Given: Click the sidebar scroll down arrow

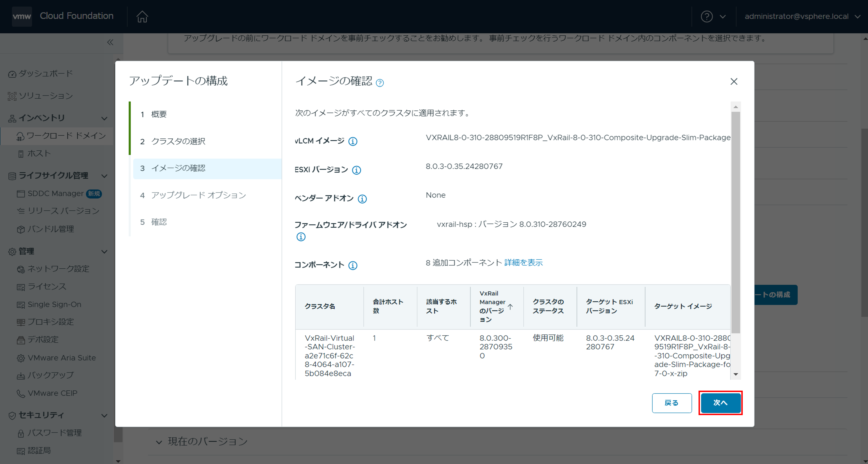Looking at the screenshot, I should 118,461.
